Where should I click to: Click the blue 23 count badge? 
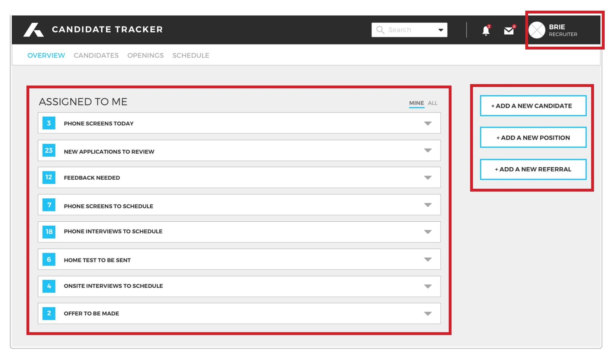pos(49,150)
